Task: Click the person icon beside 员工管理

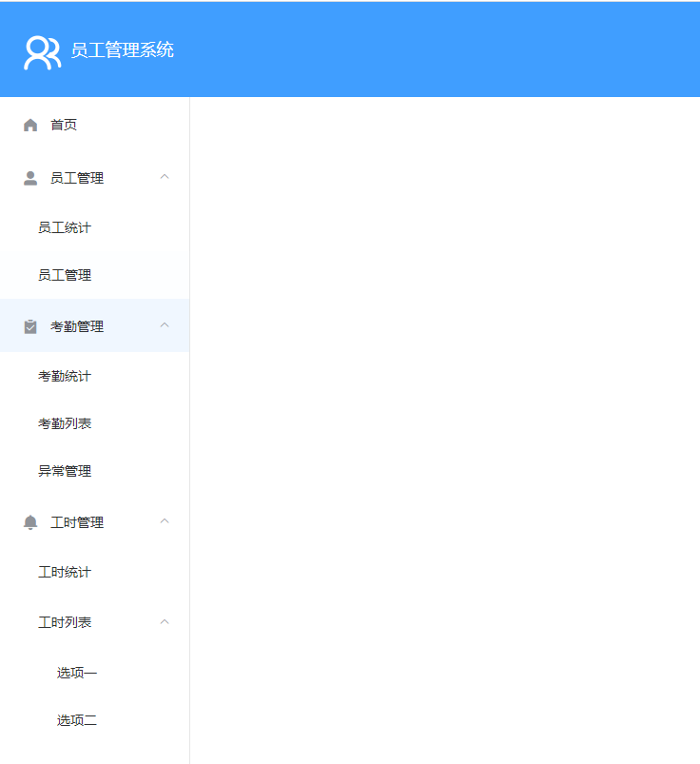Action: point(30,178)
